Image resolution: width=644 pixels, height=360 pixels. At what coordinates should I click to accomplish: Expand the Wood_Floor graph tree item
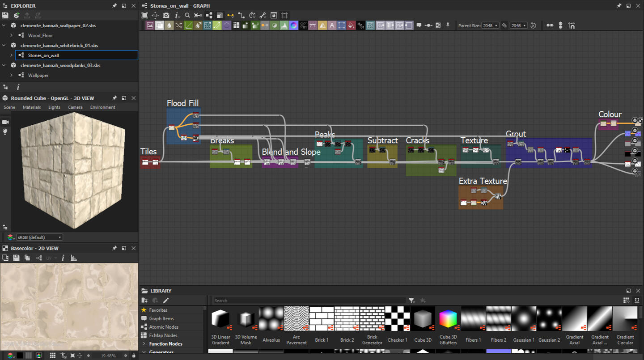point(12,35)
